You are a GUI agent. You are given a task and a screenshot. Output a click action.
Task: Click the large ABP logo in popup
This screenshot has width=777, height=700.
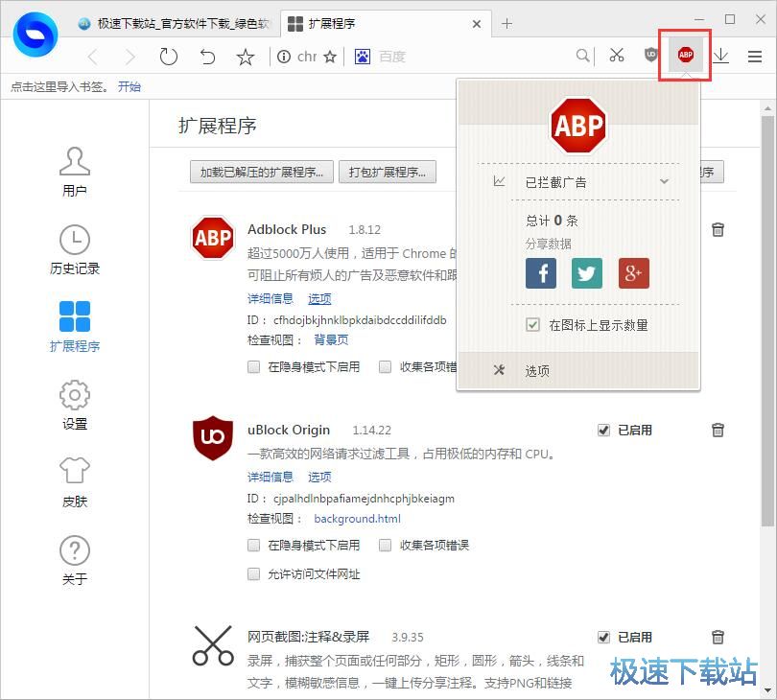578,126
